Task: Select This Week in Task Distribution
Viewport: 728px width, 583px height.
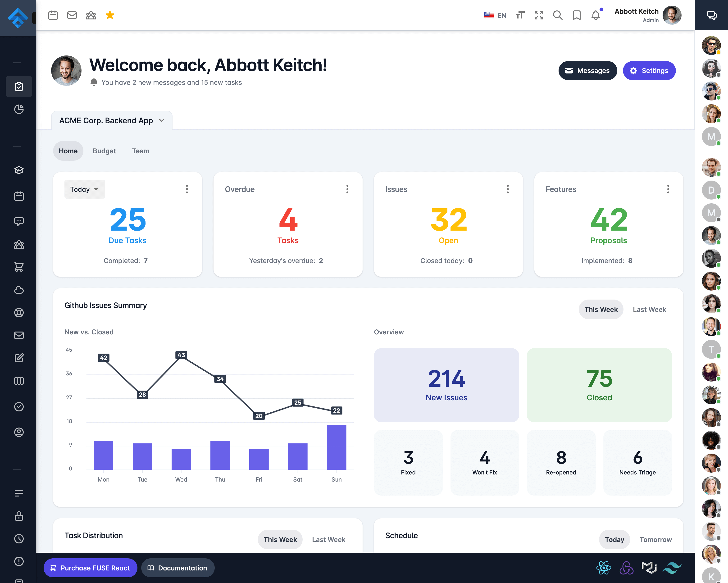Action: tap(280, 539)
